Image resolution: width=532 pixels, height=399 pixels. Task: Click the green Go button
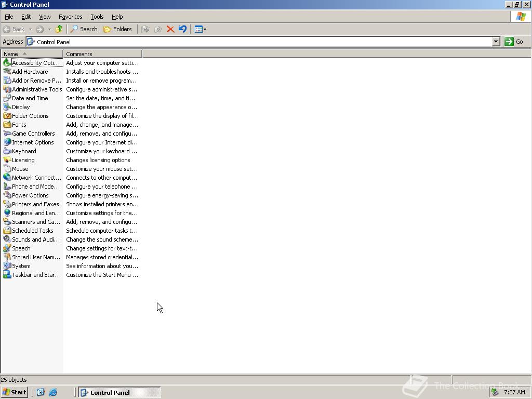[514, 42]
